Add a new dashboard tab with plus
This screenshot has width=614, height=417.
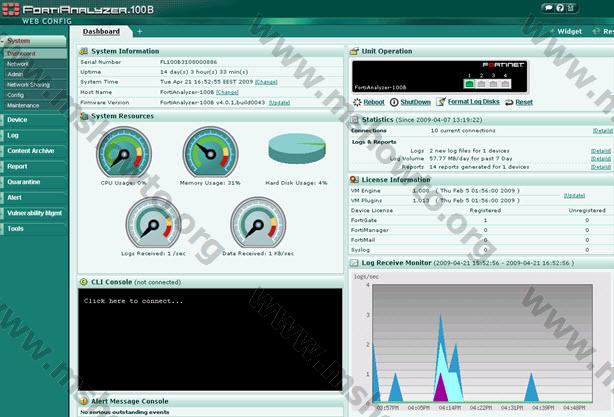(x=139, y=31)
